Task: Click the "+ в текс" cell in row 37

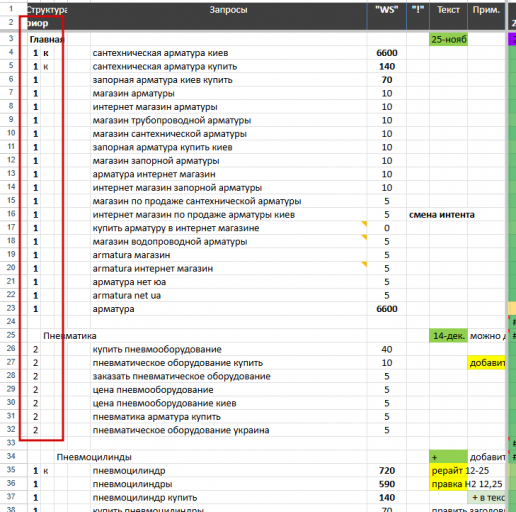Action: point(486,498)
